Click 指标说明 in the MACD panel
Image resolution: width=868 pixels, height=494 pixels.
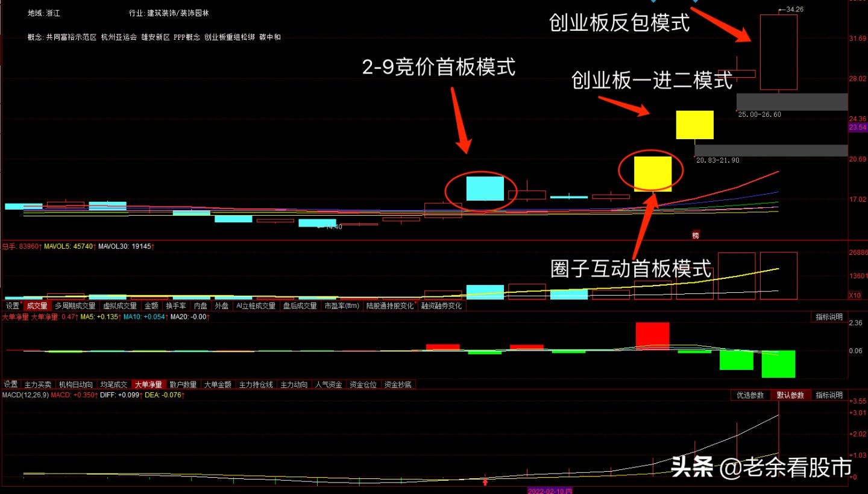pos(829,395)
